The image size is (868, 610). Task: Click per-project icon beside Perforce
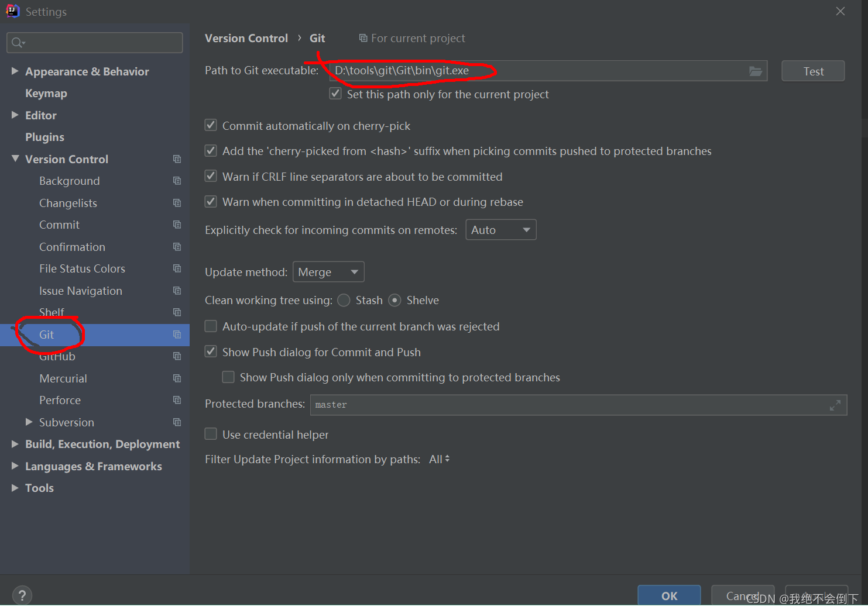tap(177, 400)
